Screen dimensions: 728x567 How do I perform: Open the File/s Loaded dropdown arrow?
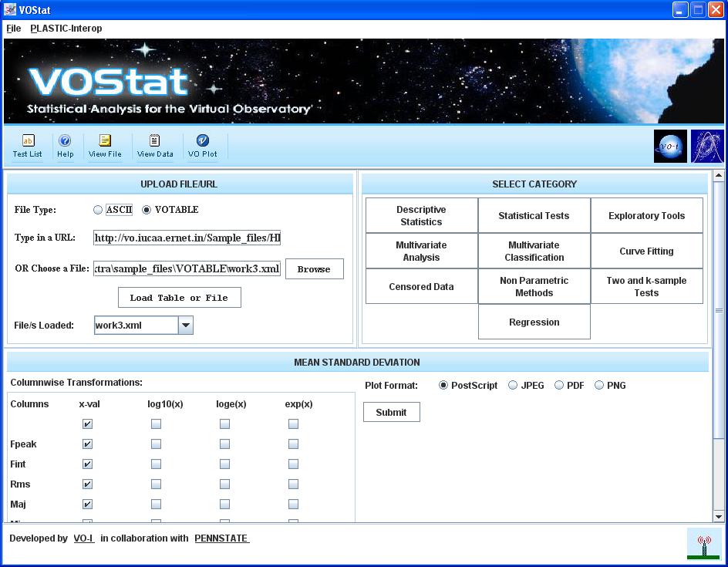click(186, 325)
